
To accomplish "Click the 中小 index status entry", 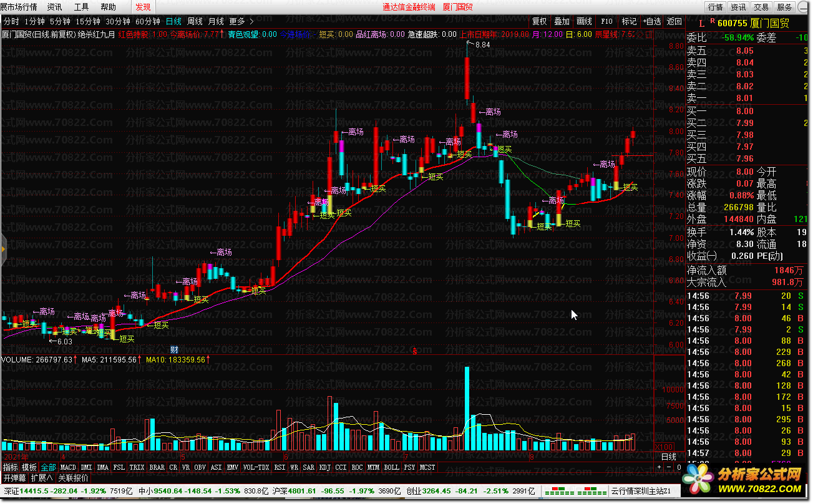I will pyautogui.click(x=203, y=492).
